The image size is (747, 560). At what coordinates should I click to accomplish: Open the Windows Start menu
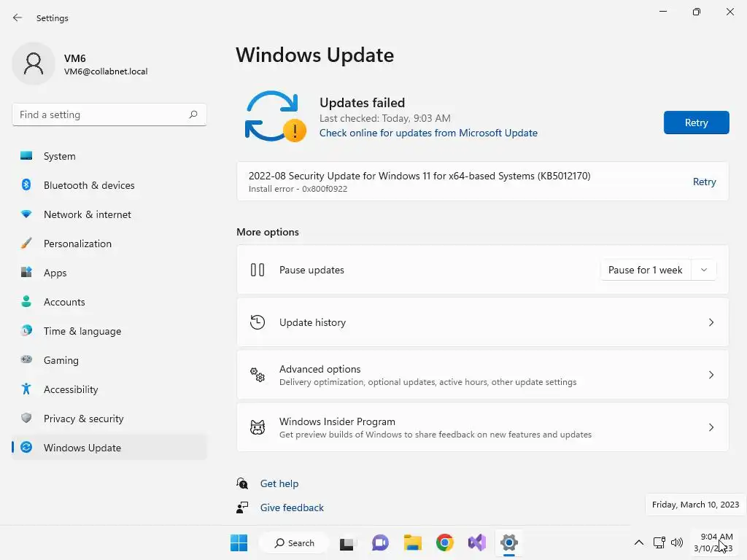click(239, 542)
